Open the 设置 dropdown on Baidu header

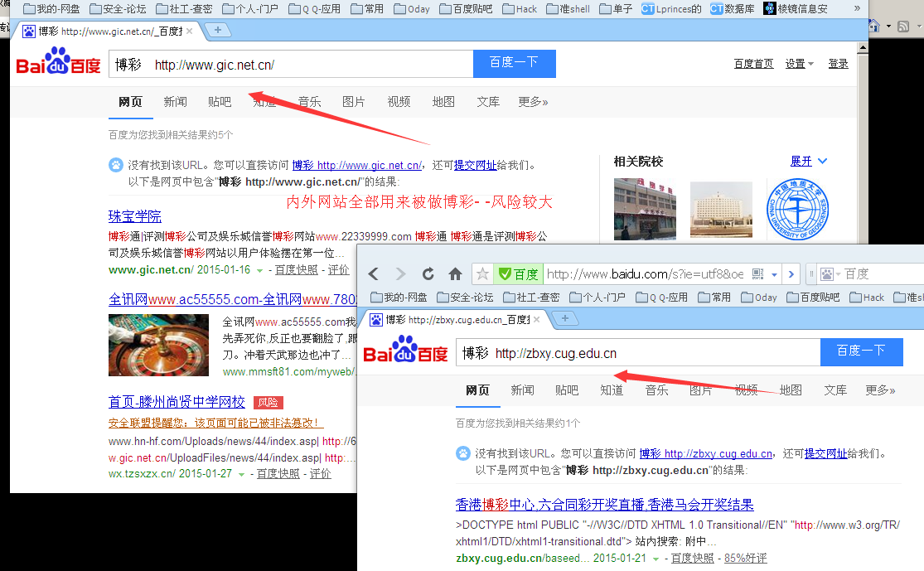click(x=799, y=64)
